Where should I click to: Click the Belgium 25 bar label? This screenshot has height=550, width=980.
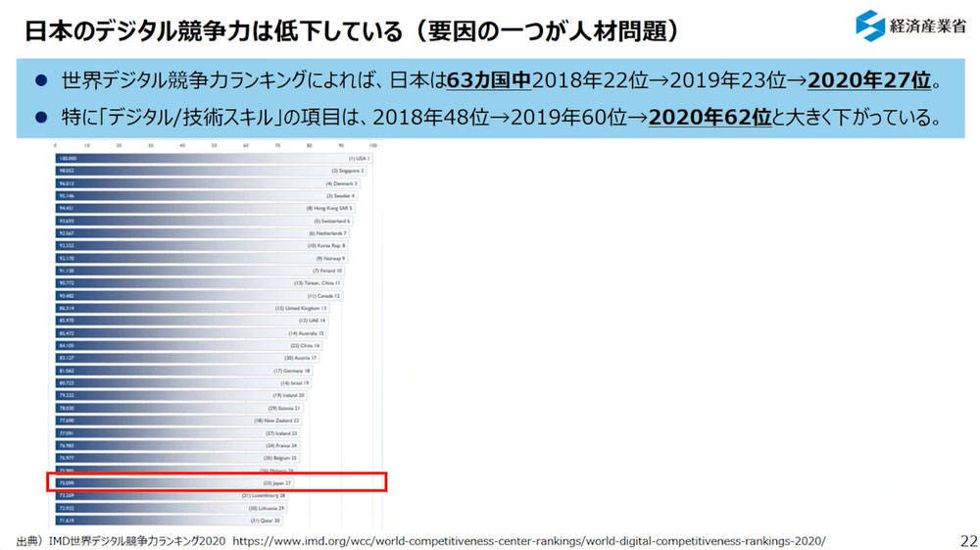coord(280,458)
